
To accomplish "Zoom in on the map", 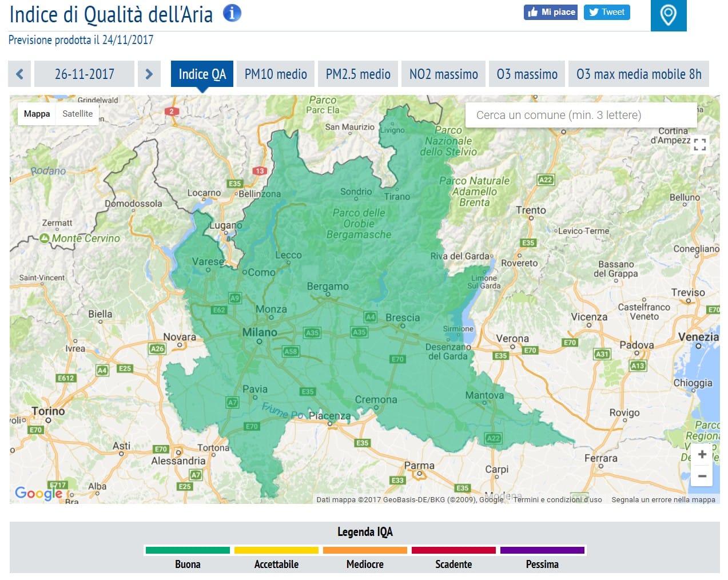I will coord(702,454).
